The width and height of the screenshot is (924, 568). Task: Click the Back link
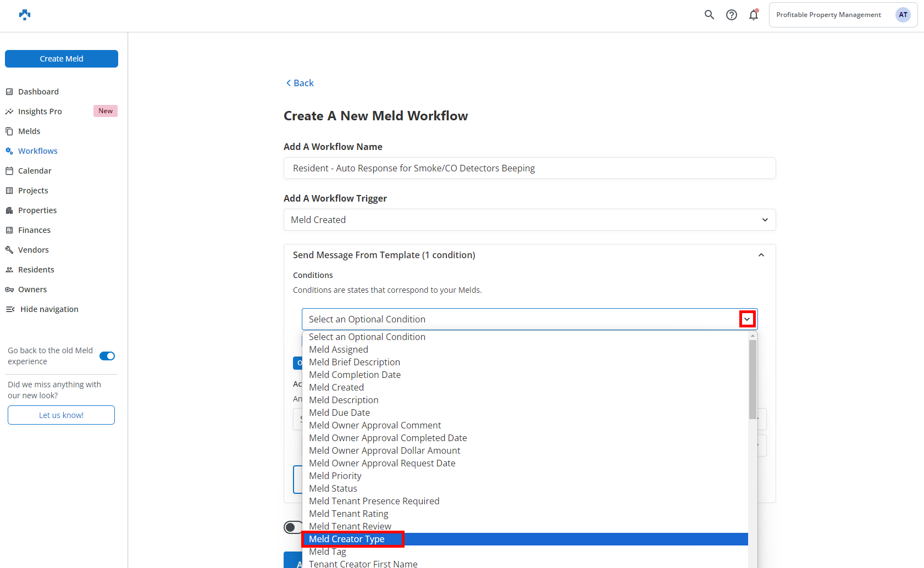[x=300, y=83]
